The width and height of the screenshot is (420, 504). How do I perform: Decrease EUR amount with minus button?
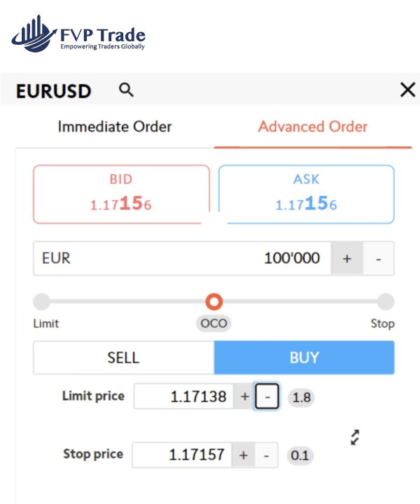(379, 258)
